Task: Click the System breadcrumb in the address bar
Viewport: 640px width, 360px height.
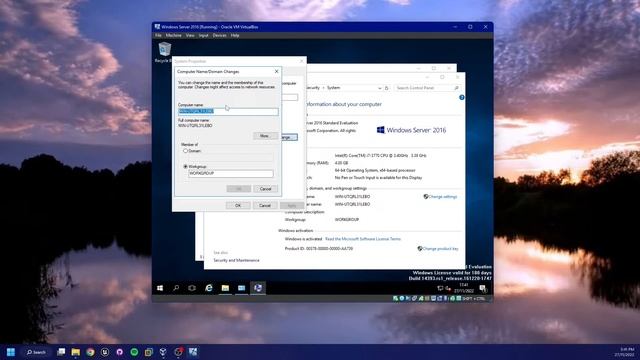Action: (333, 88)
